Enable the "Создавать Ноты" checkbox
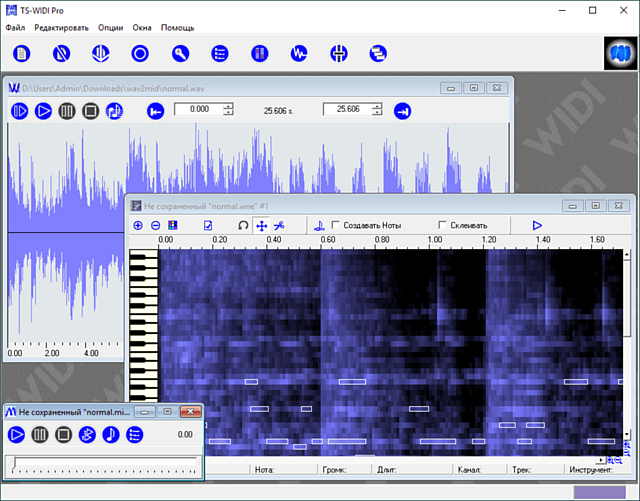Viewport: 640px width, 501px height. [x=336, y=226]
